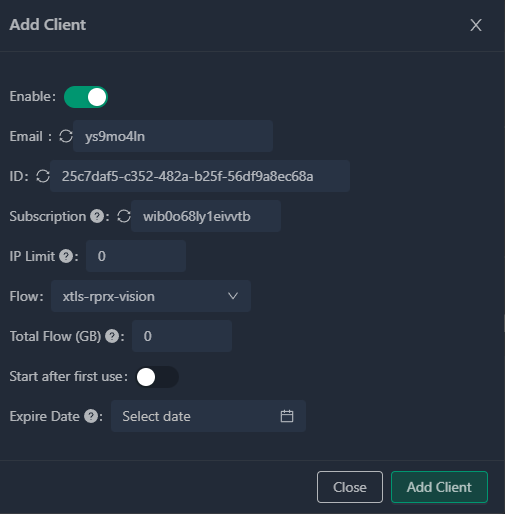
Task: Show IP Limit help tooltip
Action: 66,256
